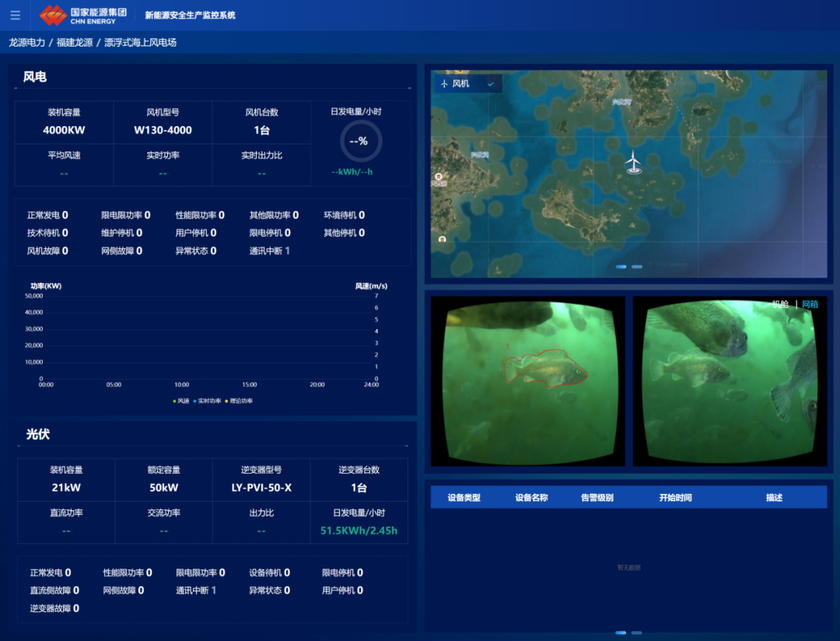This screenshot has height=641, width=840.
Task: Click the first carousel dot on the map
Action: [621, 267]
